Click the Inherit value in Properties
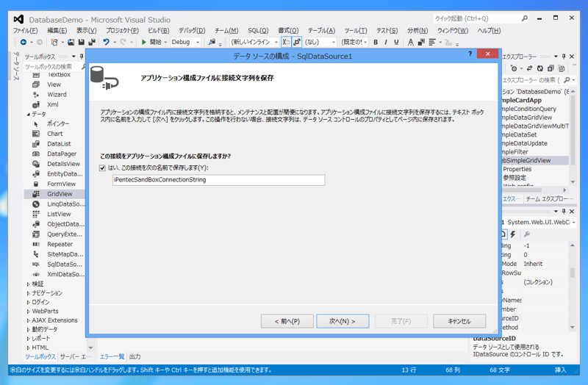 (533, 264)
